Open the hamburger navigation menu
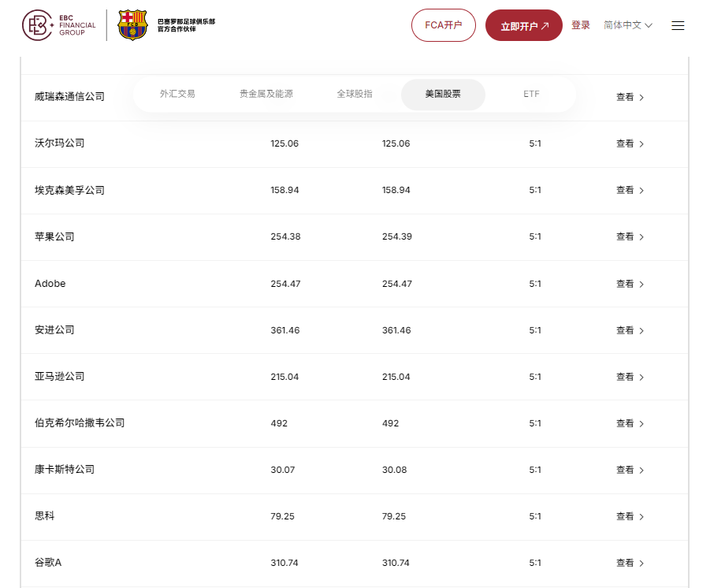Viewport: 725px width, 588px height. click(678, 25)
